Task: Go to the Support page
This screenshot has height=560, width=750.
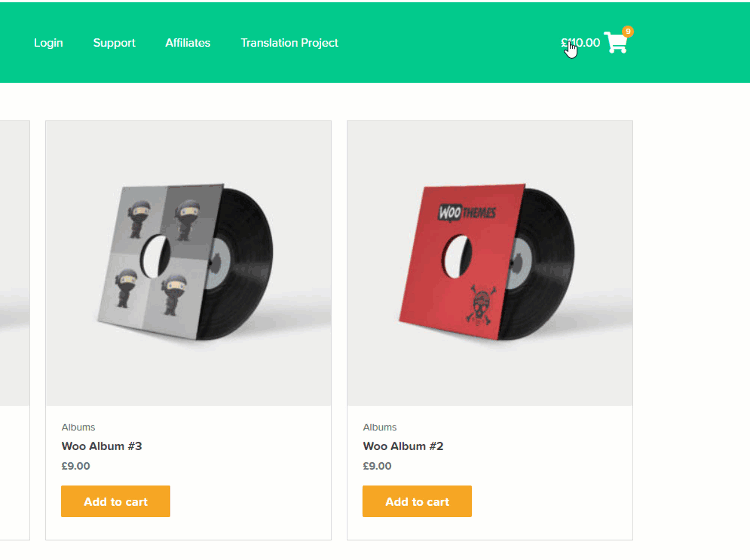Action: coord(114,43)
